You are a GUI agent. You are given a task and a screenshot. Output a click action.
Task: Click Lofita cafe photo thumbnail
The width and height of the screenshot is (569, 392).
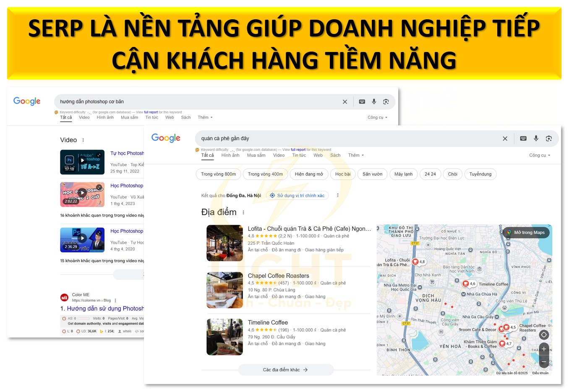point(224,243)
